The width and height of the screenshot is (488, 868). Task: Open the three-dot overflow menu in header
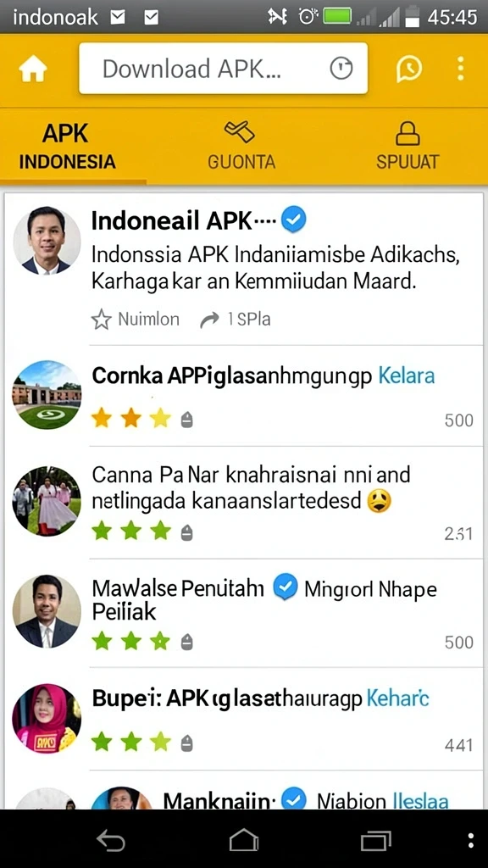(460, 69)
